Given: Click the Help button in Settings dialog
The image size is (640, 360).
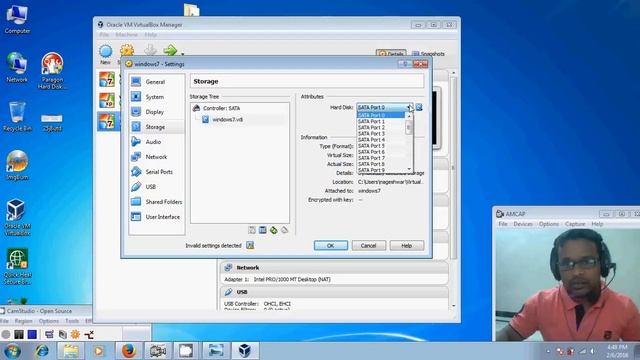Looking at the screenshot, I should point(407,246).
